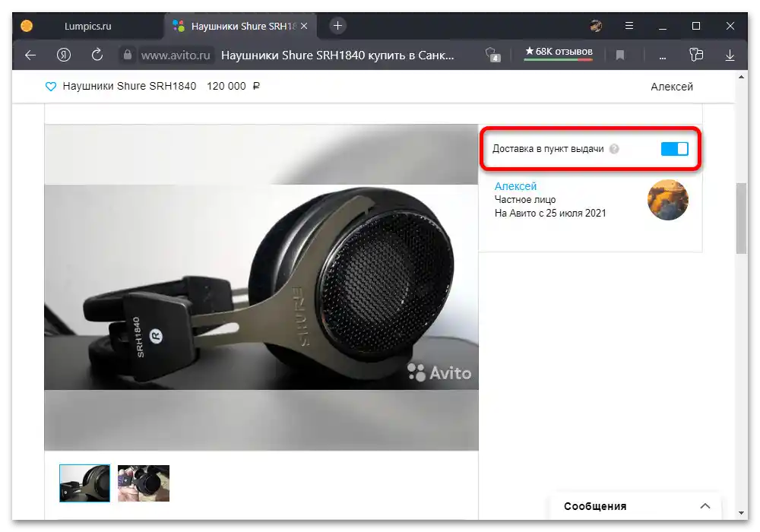The height and width of the screenshot is (532, 760).
Task: Switch to the Lumpics.ru tab
Action: click(x=87, y=26)
